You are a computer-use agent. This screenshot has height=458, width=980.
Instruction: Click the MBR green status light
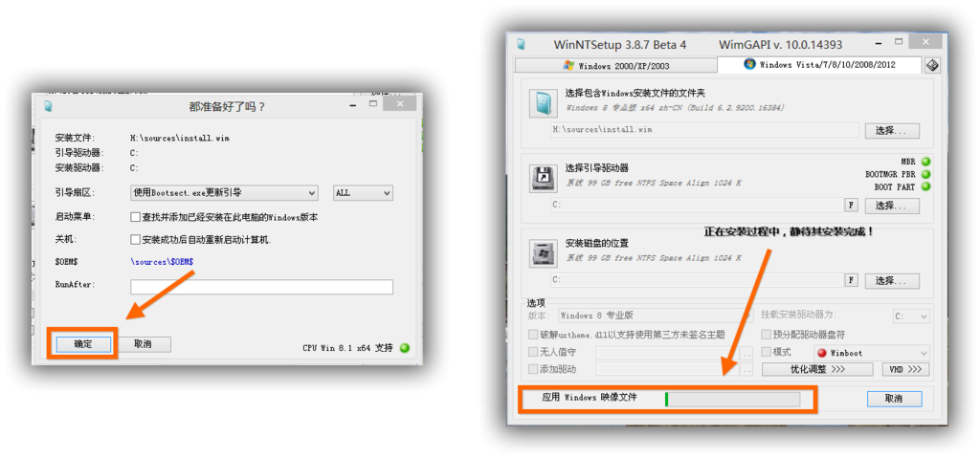(x=925, y=162)
